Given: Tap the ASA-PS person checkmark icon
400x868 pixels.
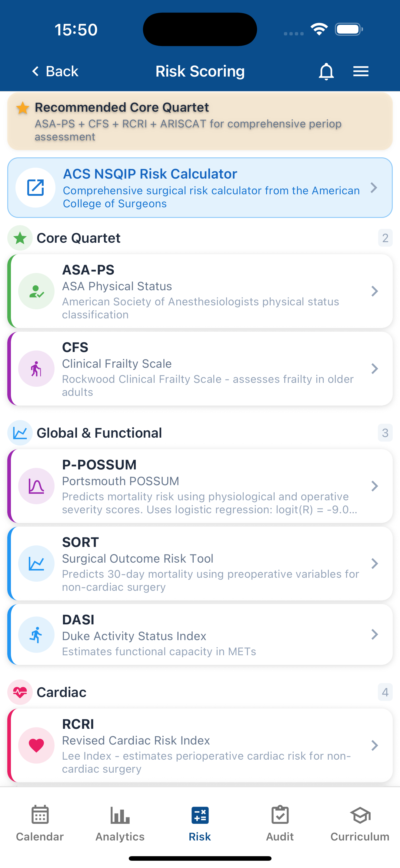Looking at the screenshot, I should [36, 291].
